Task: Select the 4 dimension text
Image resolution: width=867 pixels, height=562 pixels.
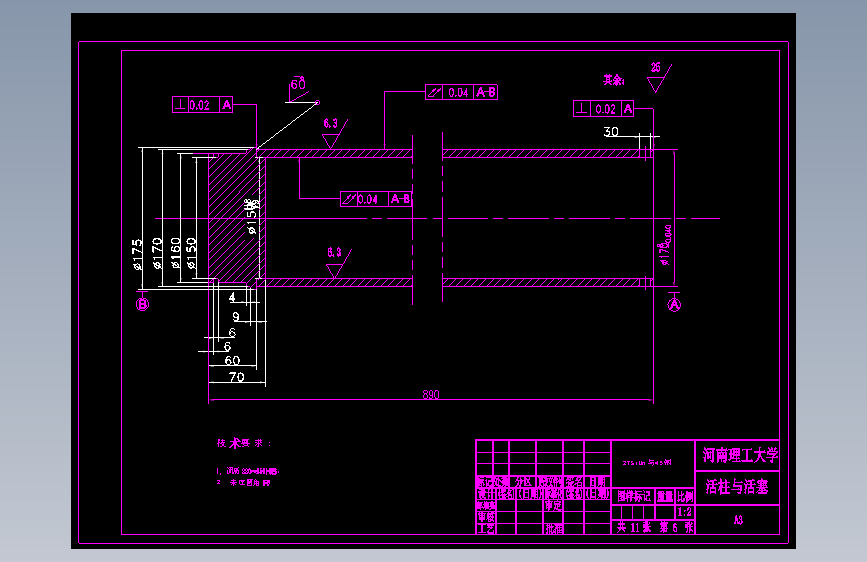Action: pos(232,298)
